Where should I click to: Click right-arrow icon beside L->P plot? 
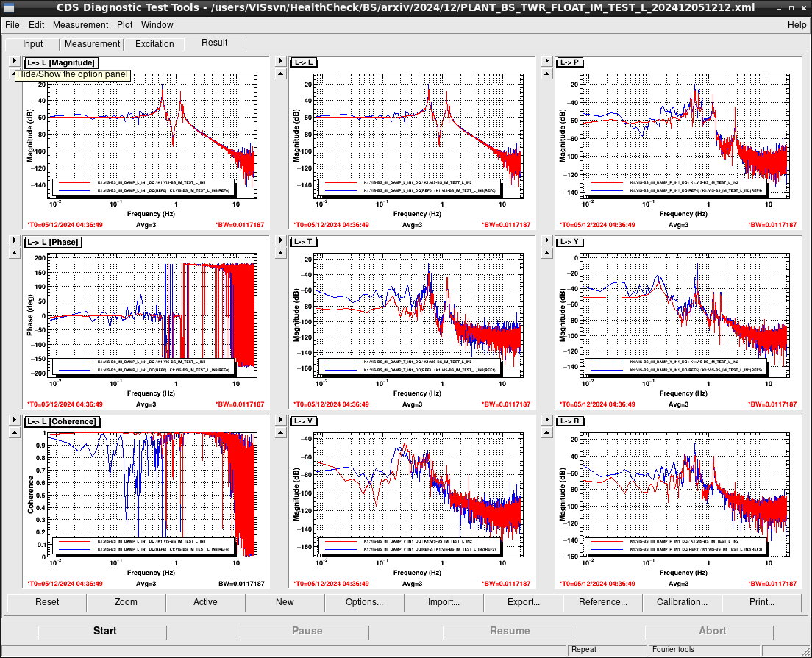(547, 61)
